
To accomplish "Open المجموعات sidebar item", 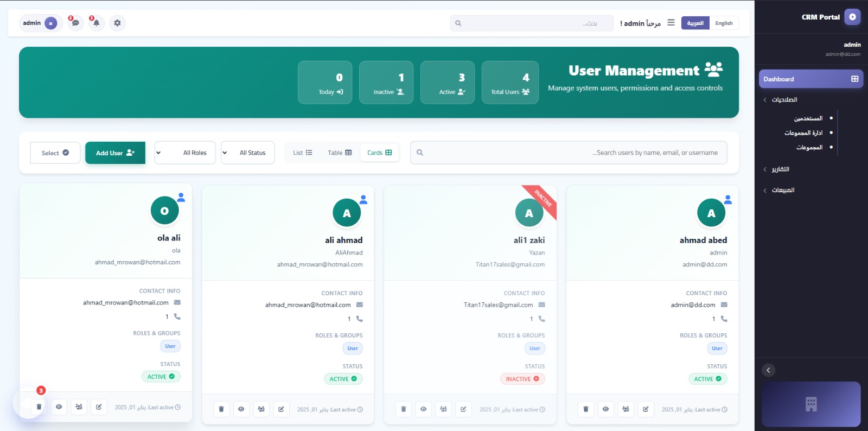I will (x=809, y=148).
